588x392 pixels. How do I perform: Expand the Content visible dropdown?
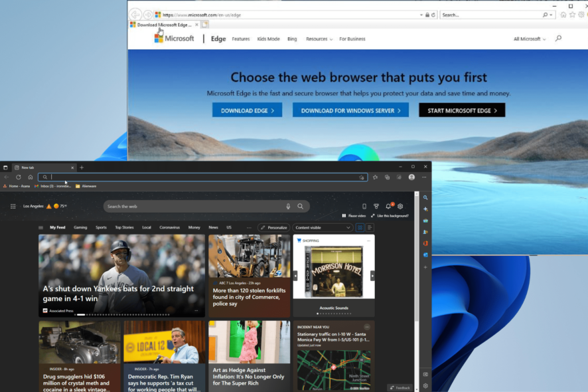pyautogui.click(x=323, y=227)
